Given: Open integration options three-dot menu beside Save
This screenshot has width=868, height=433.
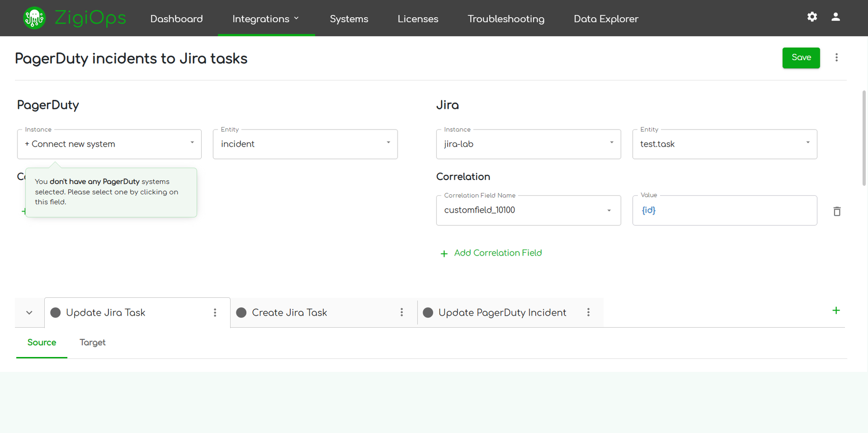Looking at the screenshot, I should click(837, 58).
